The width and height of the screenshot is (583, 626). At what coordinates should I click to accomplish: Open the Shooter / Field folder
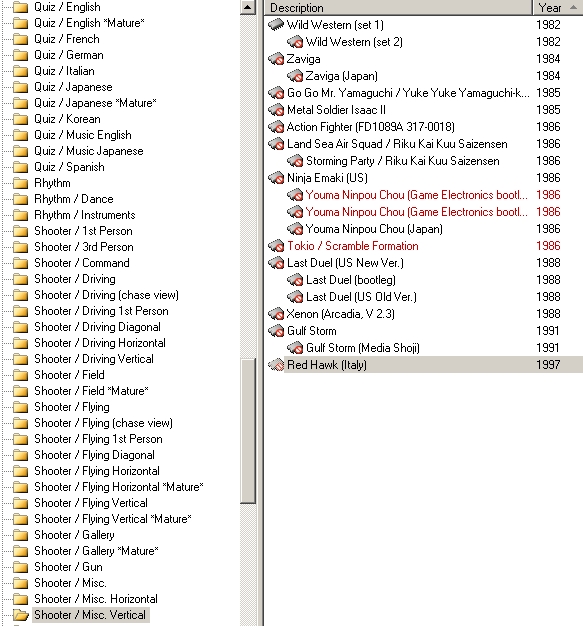pos(69,375)
